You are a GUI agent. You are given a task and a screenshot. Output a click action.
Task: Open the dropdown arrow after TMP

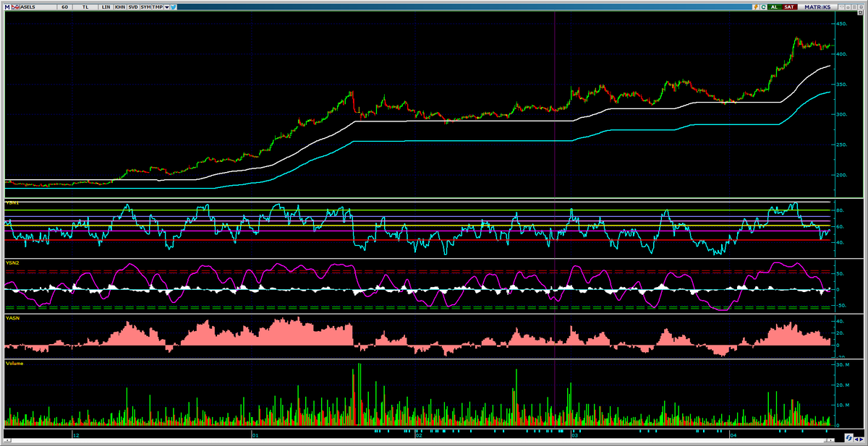pyautogui.click(x=167, y=7)
